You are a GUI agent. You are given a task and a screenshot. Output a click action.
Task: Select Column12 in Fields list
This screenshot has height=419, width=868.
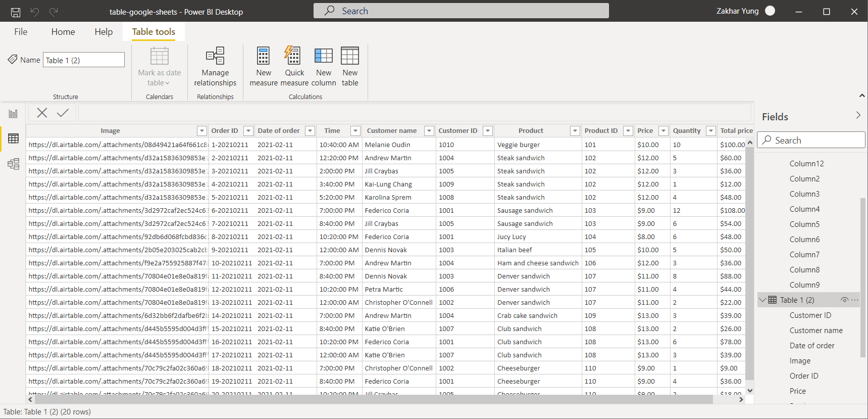(x=806, y=163)
